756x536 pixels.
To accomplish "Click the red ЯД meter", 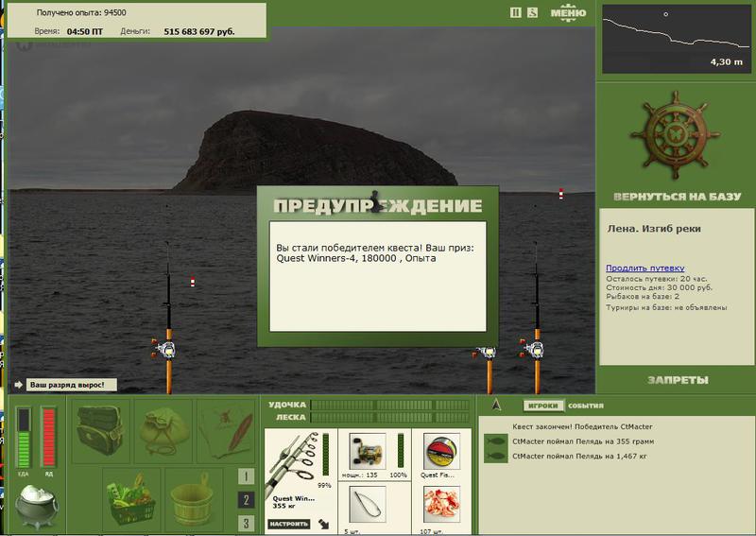I will (49, 438).
